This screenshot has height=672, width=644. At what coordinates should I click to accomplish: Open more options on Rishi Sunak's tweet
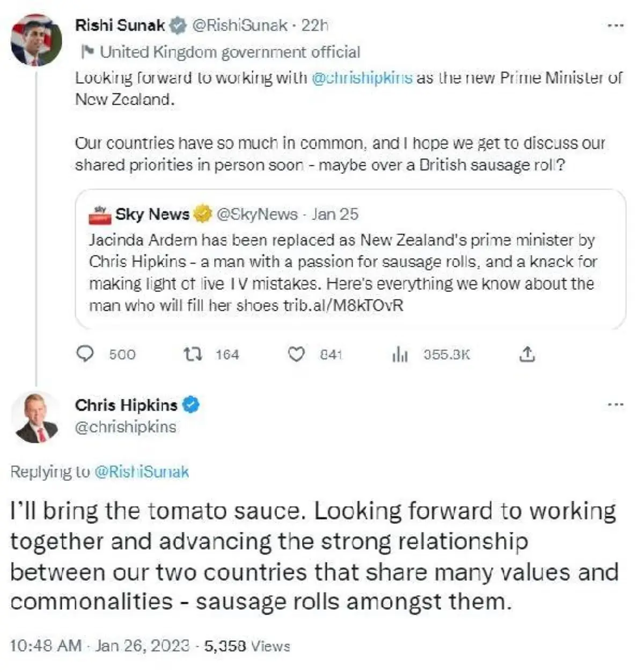(x=616, y=25)
